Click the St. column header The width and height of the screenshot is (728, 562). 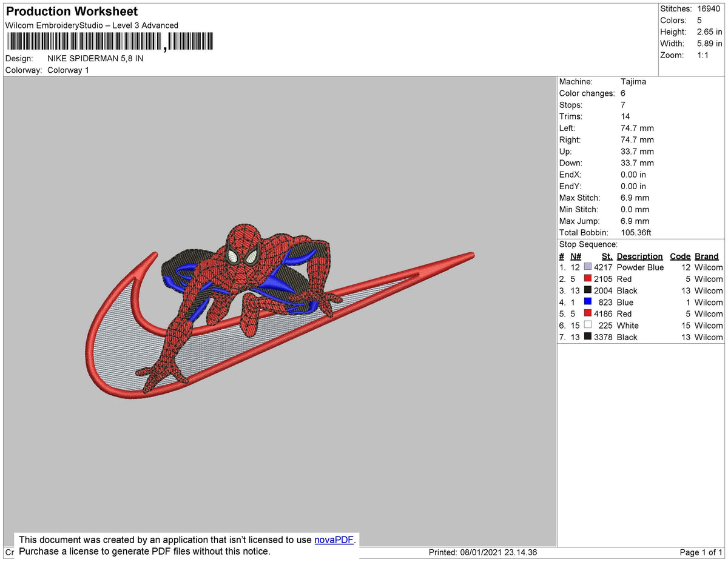click(x=607, y=256)
